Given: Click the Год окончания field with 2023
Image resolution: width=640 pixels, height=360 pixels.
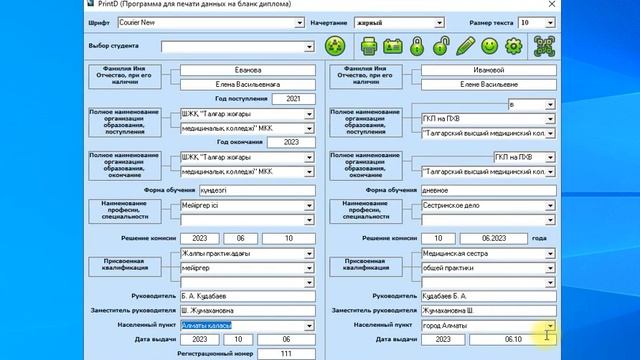Looking at the screenshot, I should [291, 142].
